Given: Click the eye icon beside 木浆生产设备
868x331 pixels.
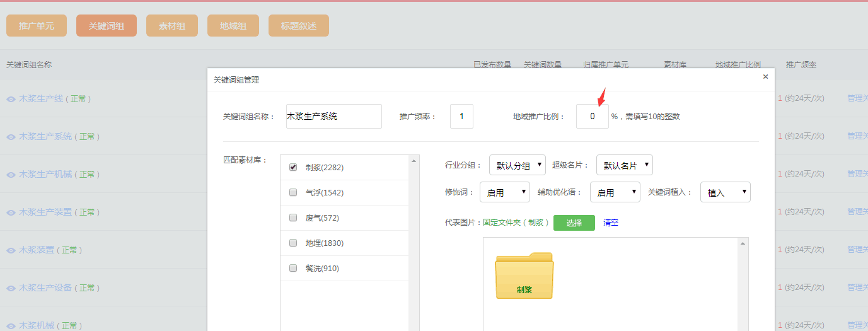Looking at the screenshot, I should pyautogui.click(x=11, y=288).
